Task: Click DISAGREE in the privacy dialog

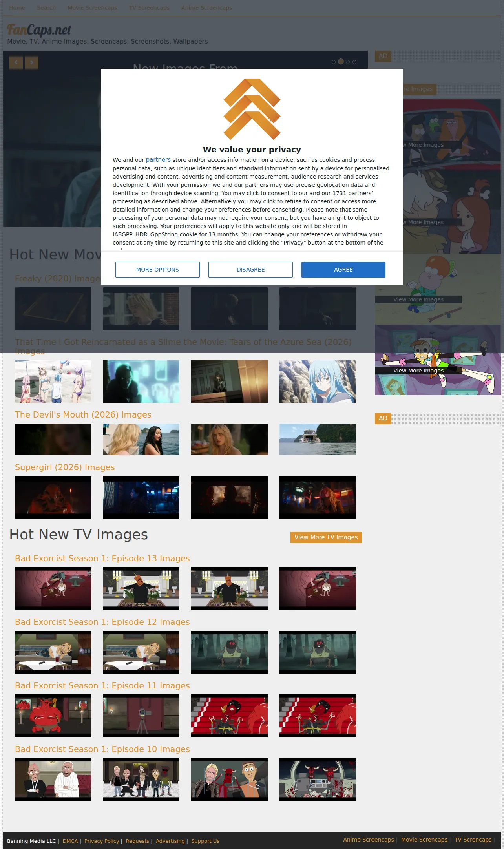Action: click(250, 270)
